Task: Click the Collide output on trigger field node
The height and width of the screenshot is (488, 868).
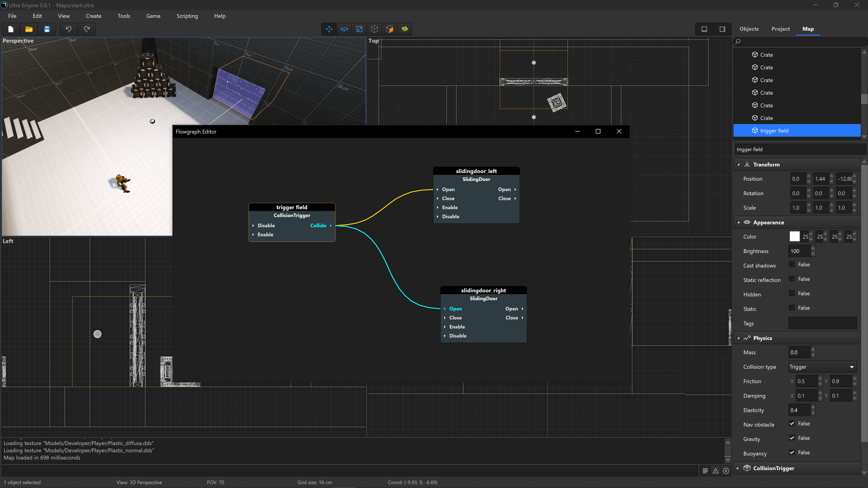Action: (x=319, y=225)
